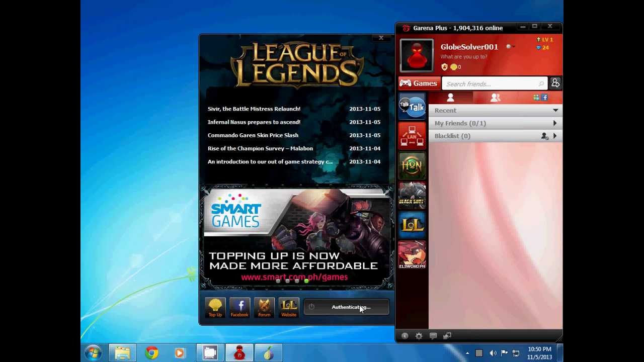Click the Tor onion icon in taskbar
Viewport: 644px width, 362px height.
(268, 353)
